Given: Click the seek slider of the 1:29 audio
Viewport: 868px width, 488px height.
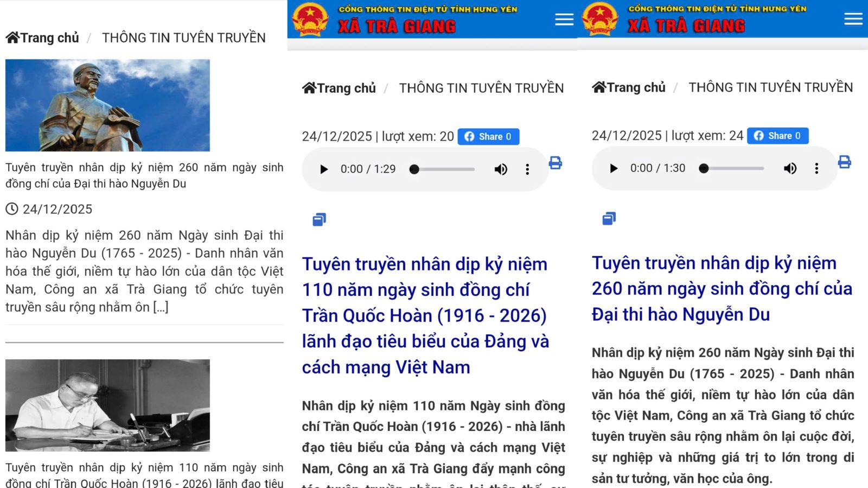Looking at the screenshot, I should 444,169.
